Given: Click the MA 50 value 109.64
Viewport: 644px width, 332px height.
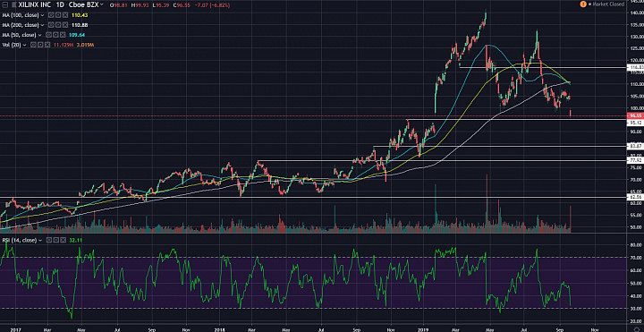Looking at the screenshot, I should (77, 35).
